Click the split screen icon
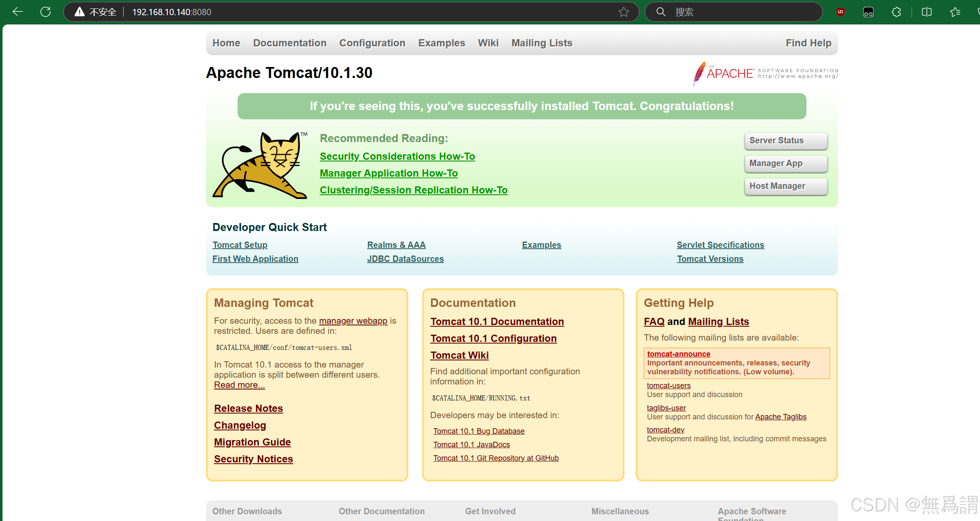Image resolution: width=980 pixels, height=521 pixels. click(x=926, y=11)
